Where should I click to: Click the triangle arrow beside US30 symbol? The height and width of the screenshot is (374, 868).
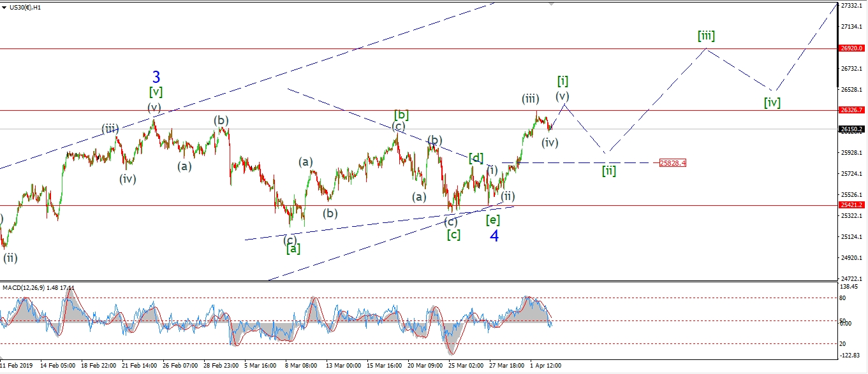(x=5, y=7)
